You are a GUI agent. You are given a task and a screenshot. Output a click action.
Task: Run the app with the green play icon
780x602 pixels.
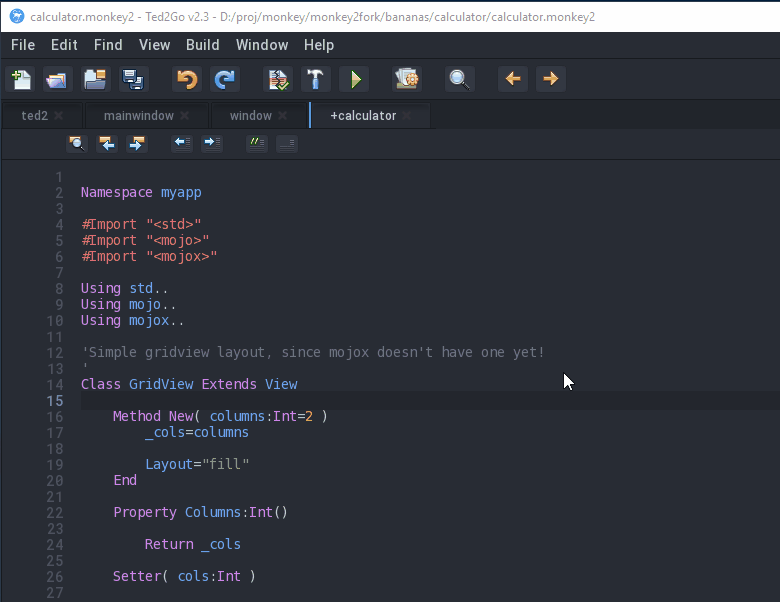(x=353, y=79)
